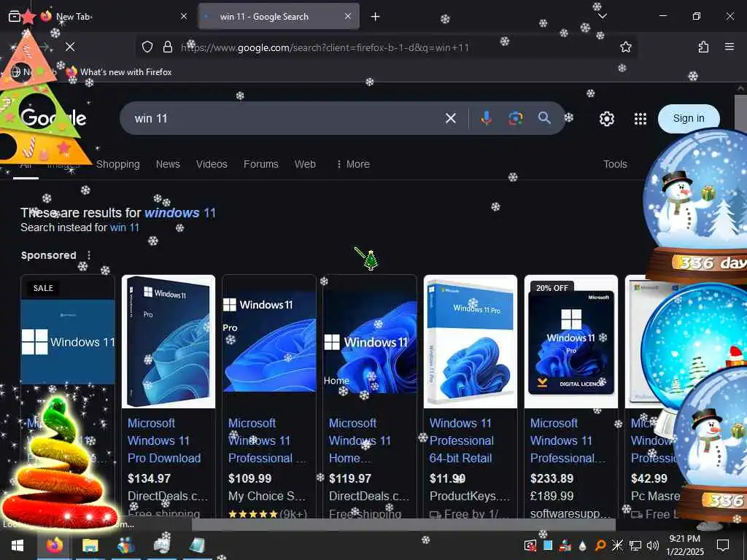This screenshot has width=747, height=560.
Task: Open the network icon in system tray
Action: click(635, 545)
